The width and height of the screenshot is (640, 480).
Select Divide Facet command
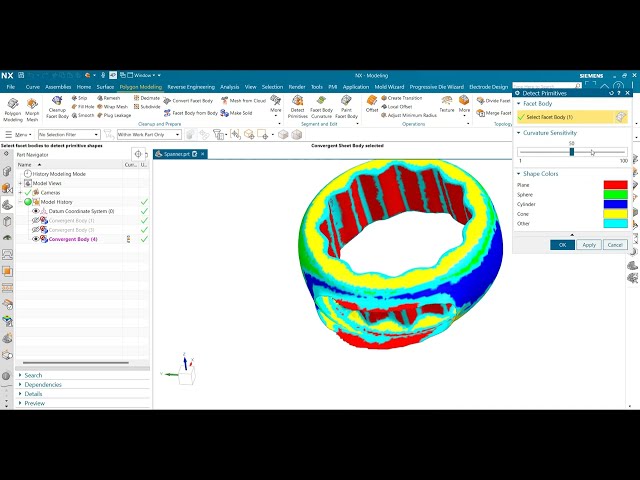click(493, 100)
